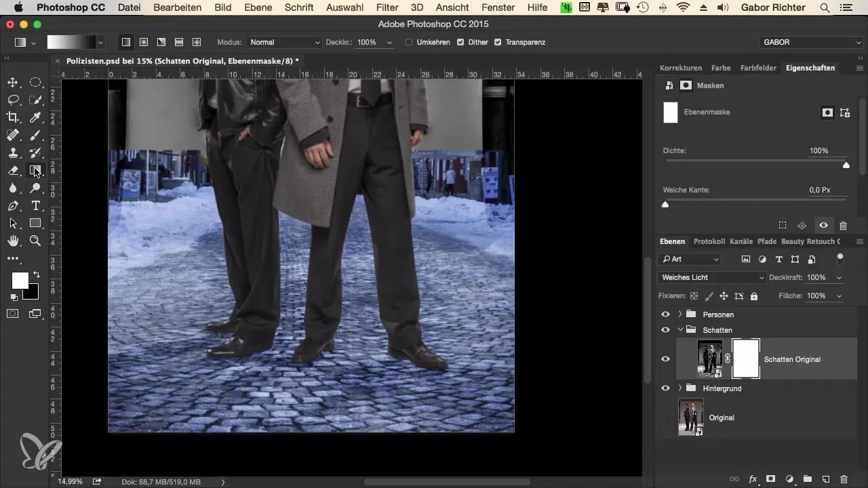Image resolution: width=868 pixels, height=488 pixels.
Task: Open the layer Deckkraft dropdown
Action: click(x=840, y=278)
